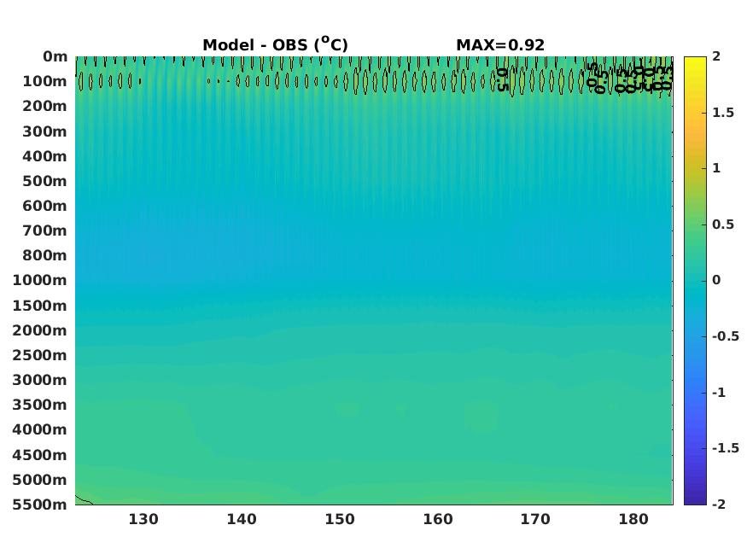747x560 pixels.
Task: Click the colorbar "0" tick label
Action: point(716,280)
